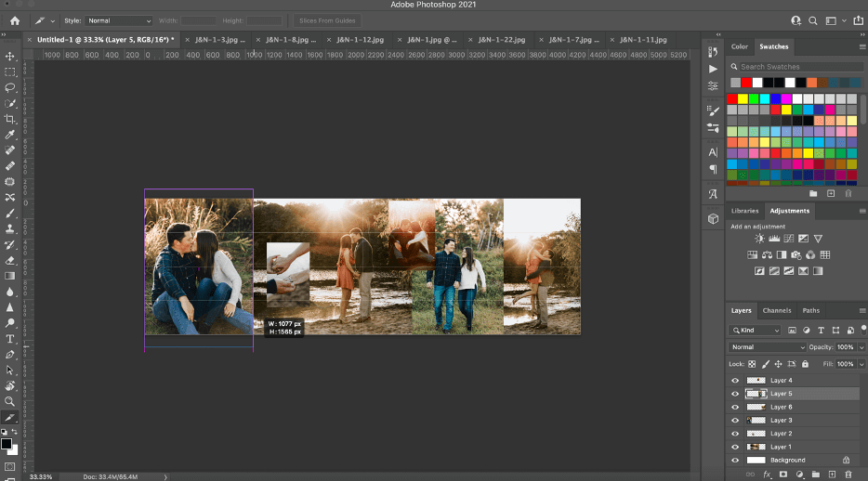868x481 pixels.
Task: Pick the pure red swatch
Action: pos(731,98)
